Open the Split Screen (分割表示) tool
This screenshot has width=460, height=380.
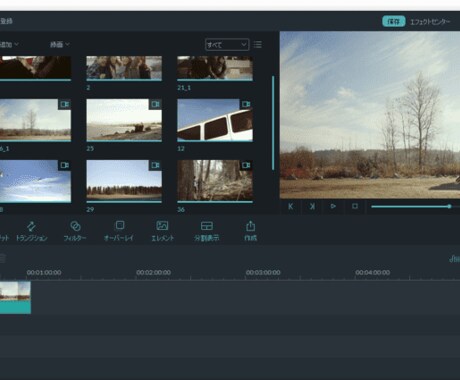click(207, 231)
